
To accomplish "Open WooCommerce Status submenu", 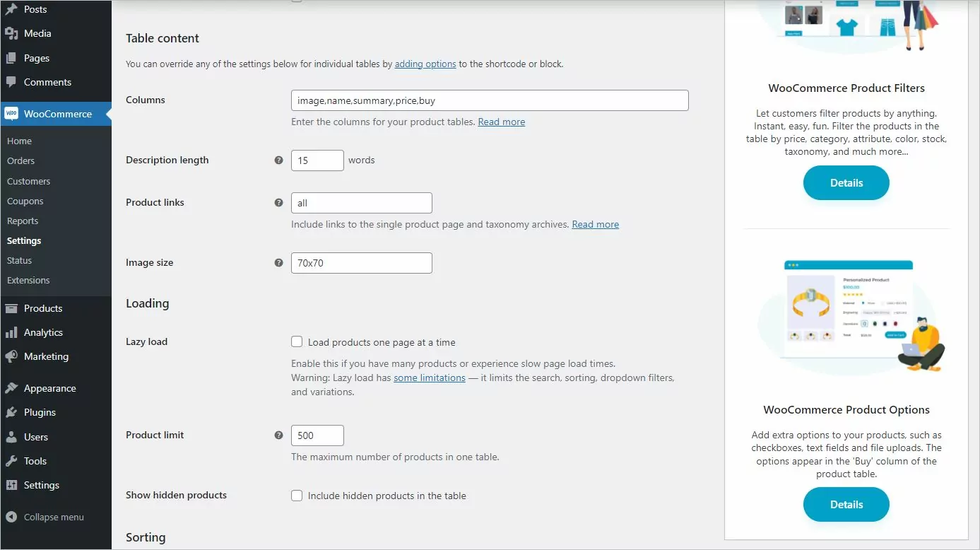I will [19, 260].
